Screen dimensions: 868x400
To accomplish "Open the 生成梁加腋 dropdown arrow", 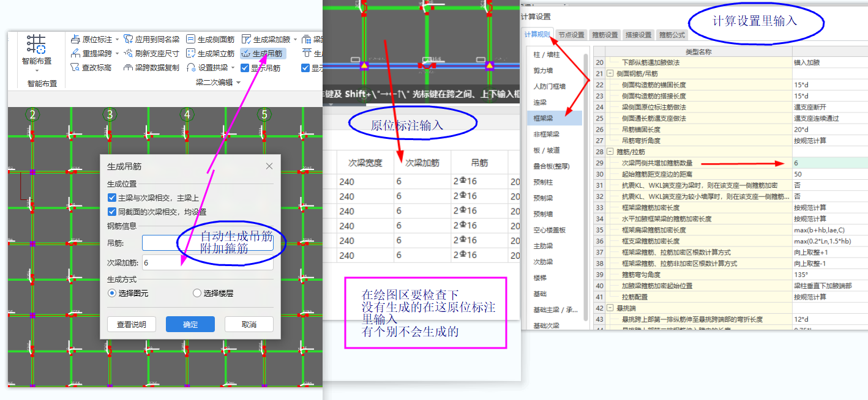I will tap(295, 39).
